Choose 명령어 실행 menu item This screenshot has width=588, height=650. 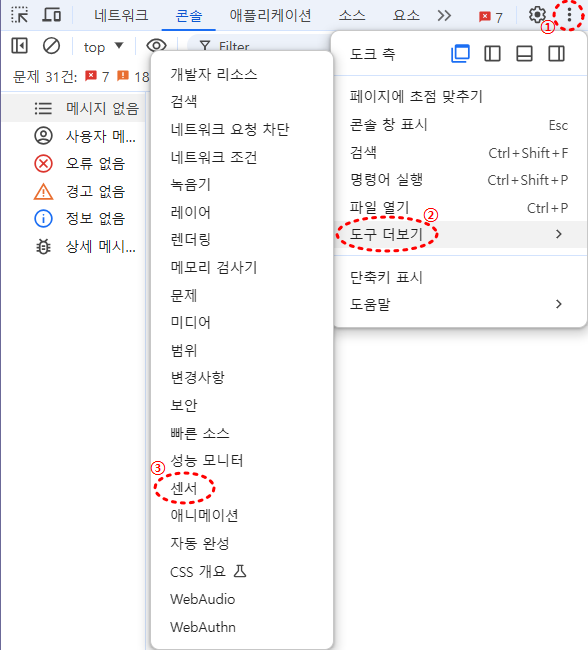[x=460, y=180]
